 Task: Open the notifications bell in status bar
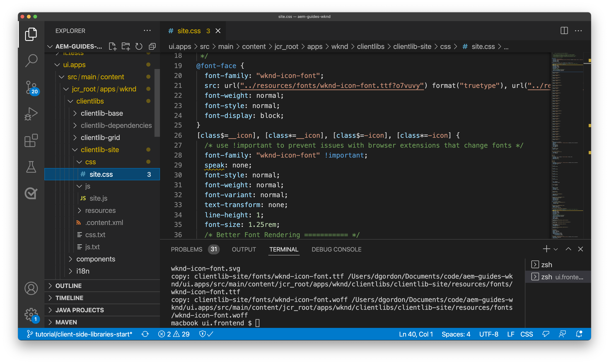579,334
